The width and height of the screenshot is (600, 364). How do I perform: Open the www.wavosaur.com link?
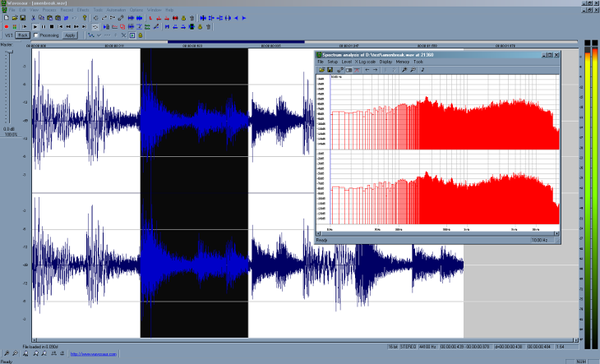point(94,353)
